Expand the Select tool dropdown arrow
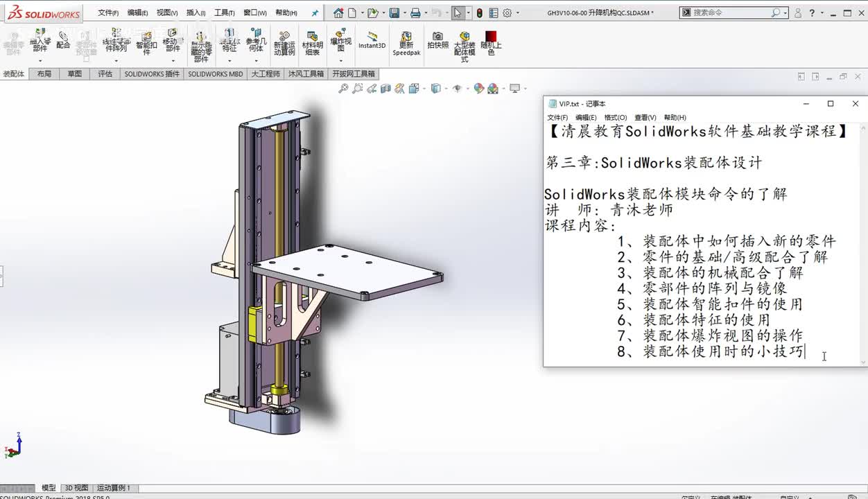868x499 pixels. pos(468,12)
